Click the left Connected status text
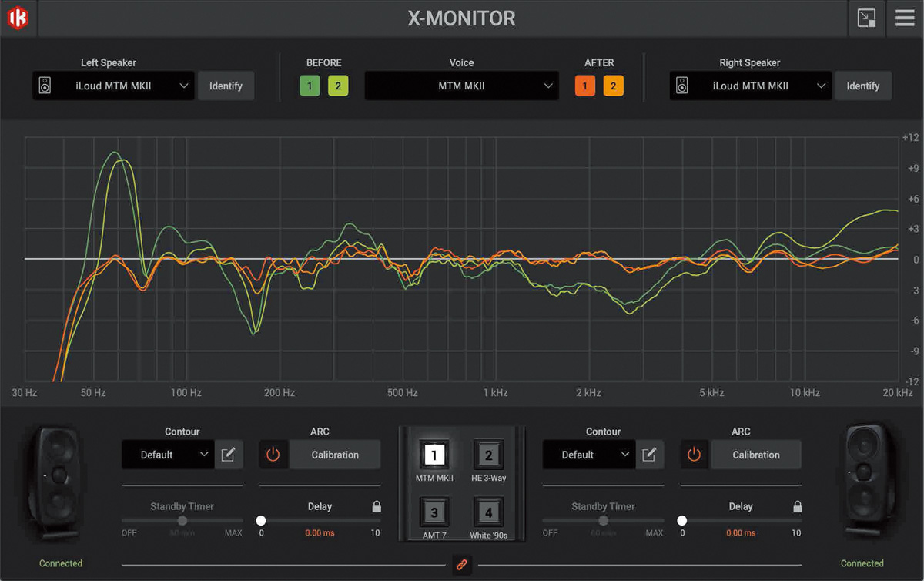Image resolution: width=924 pixels, height=581 pixels. coord(61,563)
